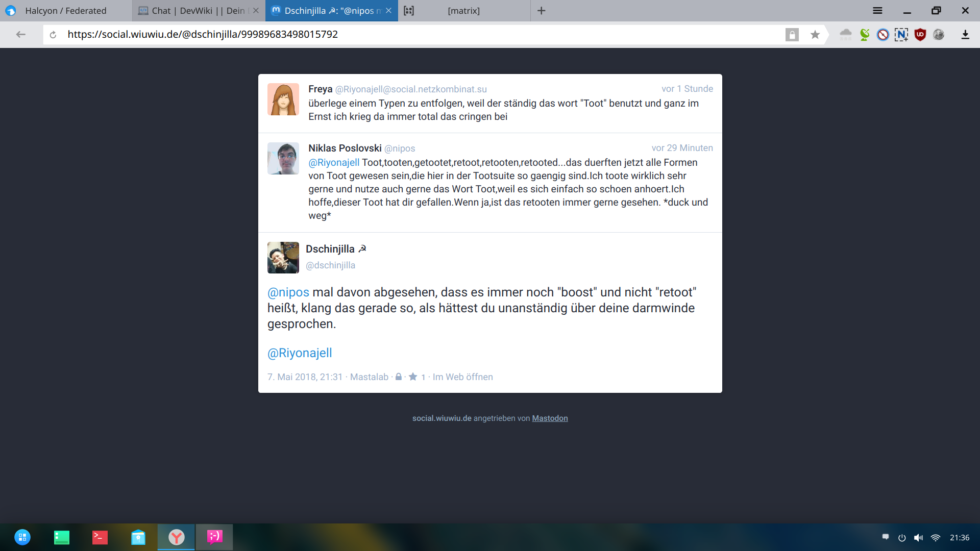Open the 'Im Web öffnen' link
The image size is (980, 551).
[x=462, y=377]
